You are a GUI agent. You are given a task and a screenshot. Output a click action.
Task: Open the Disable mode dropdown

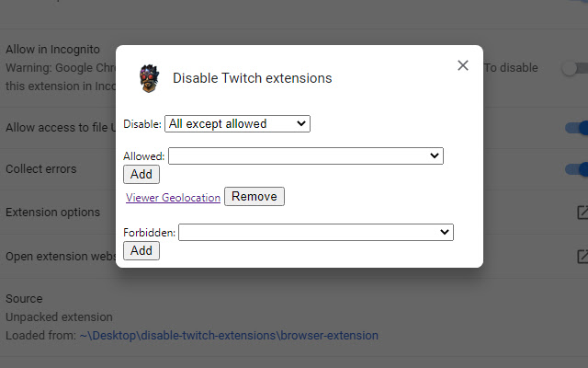[237, 123]
